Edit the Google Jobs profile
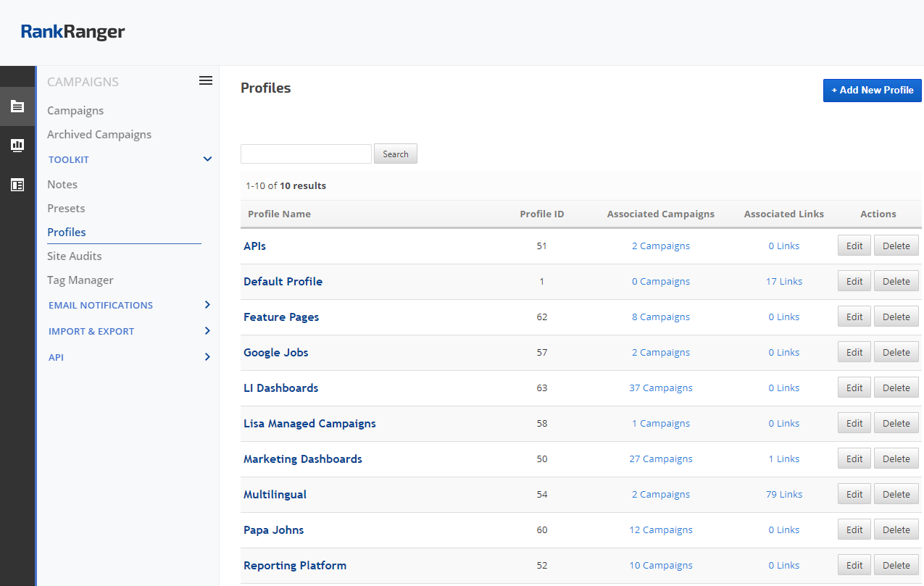Viewport: 924px width, 586px height. tap(854, 353)
